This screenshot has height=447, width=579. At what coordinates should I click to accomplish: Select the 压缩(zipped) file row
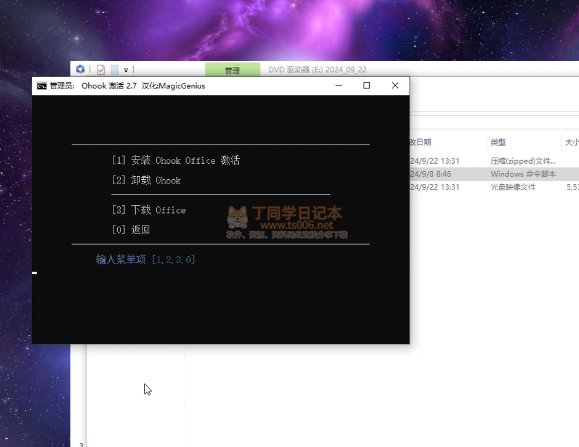494,161
